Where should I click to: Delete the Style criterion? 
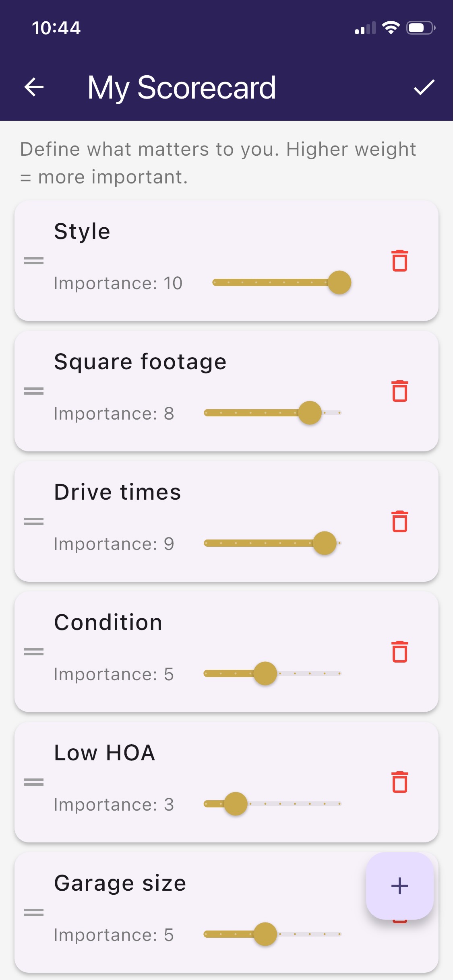pyautogui.click(x=400, y=261)
